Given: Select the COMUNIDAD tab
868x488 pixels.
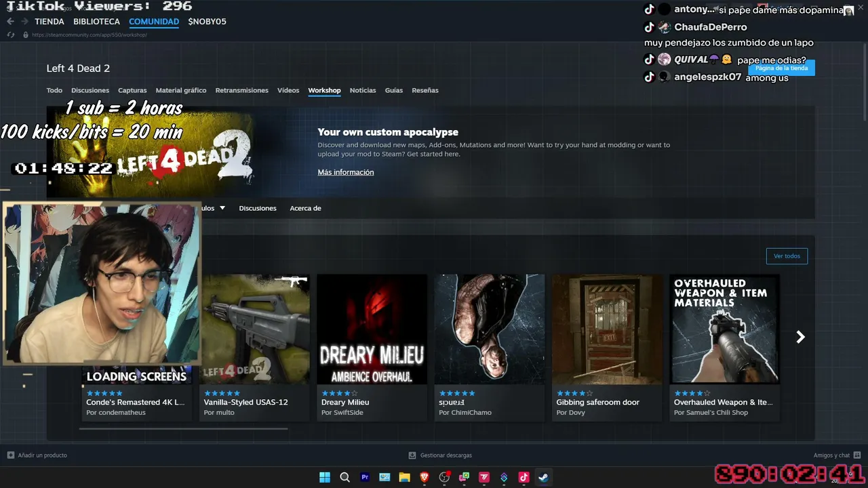Looking at the screenshot, I should pyautogui.click(x=154, y=22).
